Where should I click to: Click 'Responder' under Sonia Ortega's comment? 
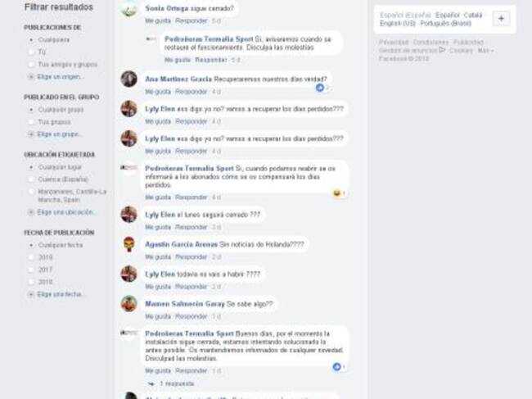(x=191, y=20)
